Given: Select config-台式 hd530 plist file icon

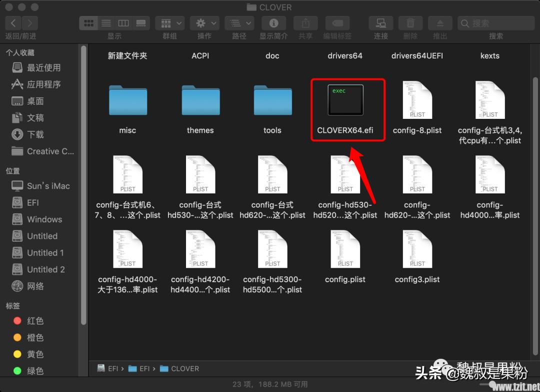Looking at the screenshot, I should (200, 174).
